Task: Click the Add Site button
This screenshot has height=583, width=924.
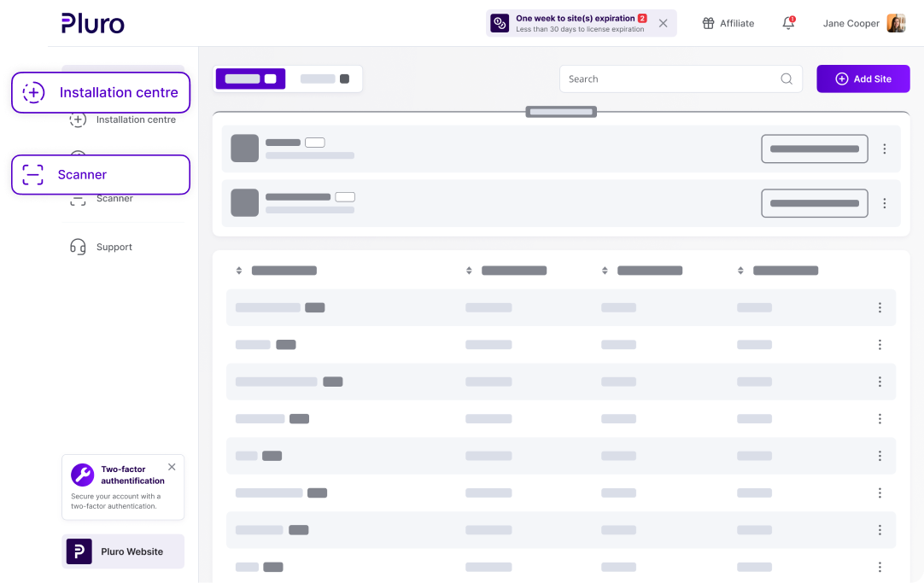Action: click(x=863, y=79)
